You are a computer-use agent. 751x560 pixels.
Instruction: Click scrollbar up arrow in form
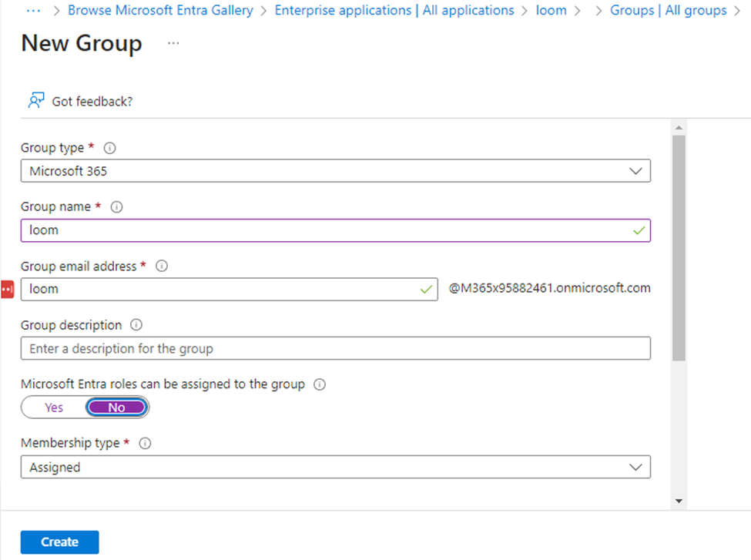679,127
